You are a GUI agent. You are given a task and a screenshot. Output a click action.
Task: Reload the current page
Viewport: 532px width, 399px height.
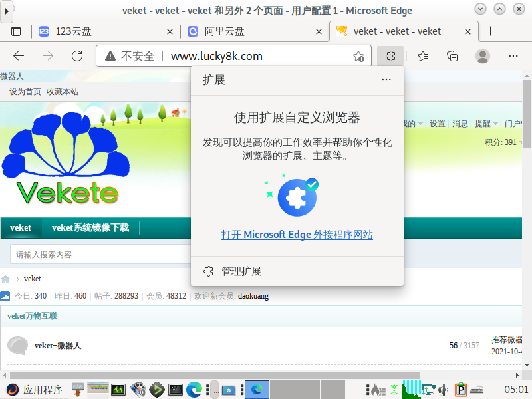77,56
